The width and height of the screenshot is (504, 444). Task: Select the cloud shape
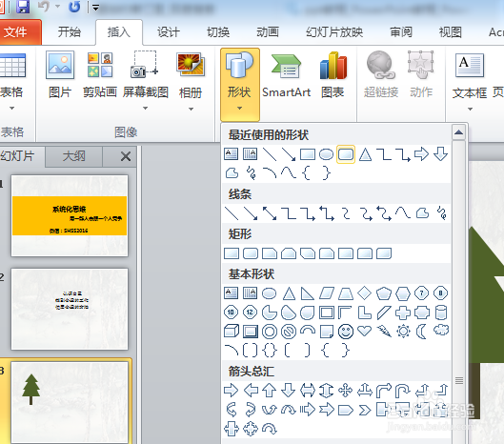441,331
